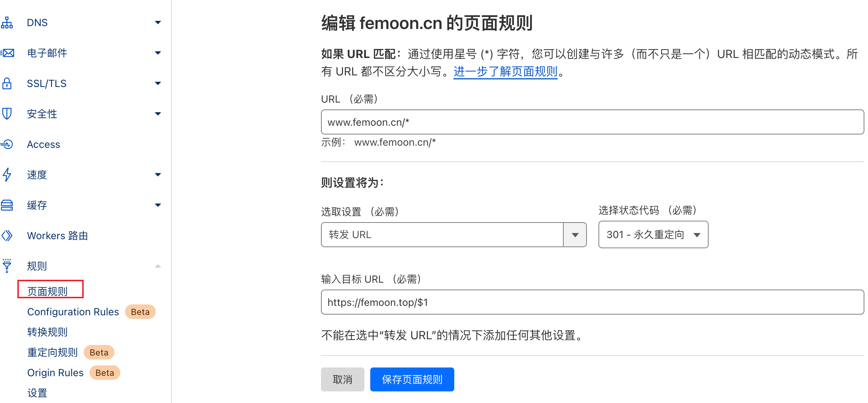Expand the 缓存 sidebar section
The width and height of the screenshot is (868, 403).
(x=158, y=205)
